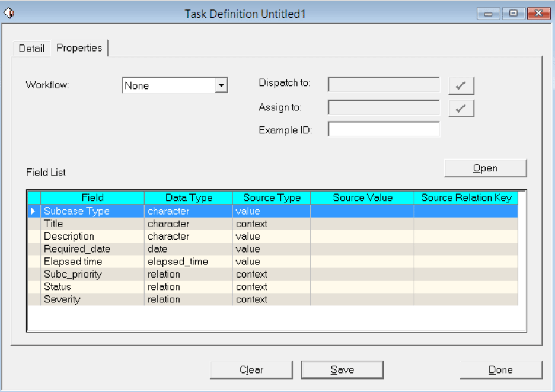The height and width of the screenshot is (392, 555).
Task: Click the checkmark icon beside Dispatch to
Action: pos(461,85)
